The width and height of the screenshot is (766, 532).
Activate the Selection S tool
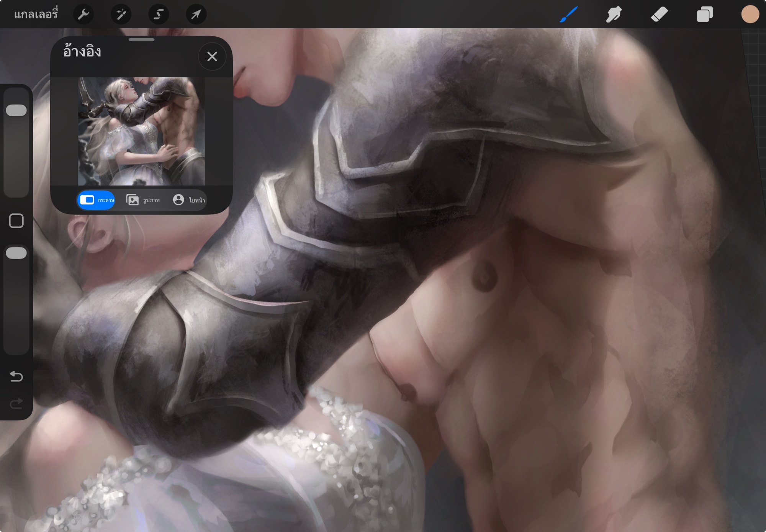coord(159,15)
